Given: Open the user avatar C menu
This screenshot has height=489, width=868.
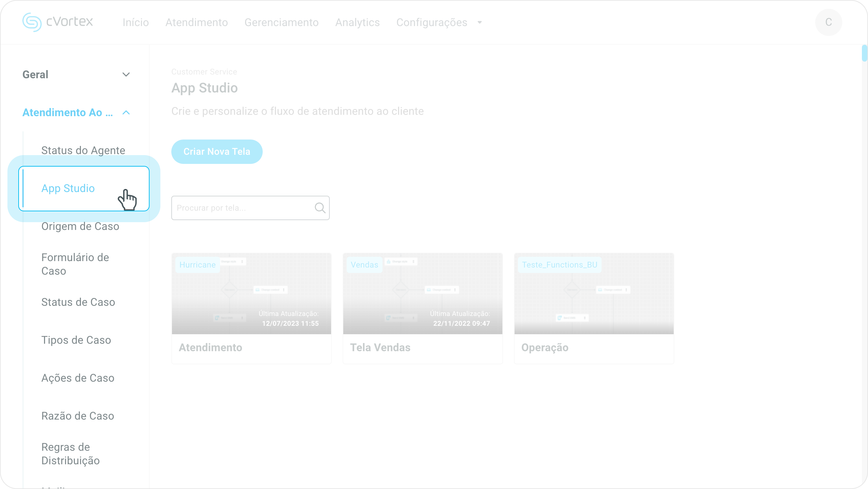Looking at the screenshot, I should pos(828,22).
